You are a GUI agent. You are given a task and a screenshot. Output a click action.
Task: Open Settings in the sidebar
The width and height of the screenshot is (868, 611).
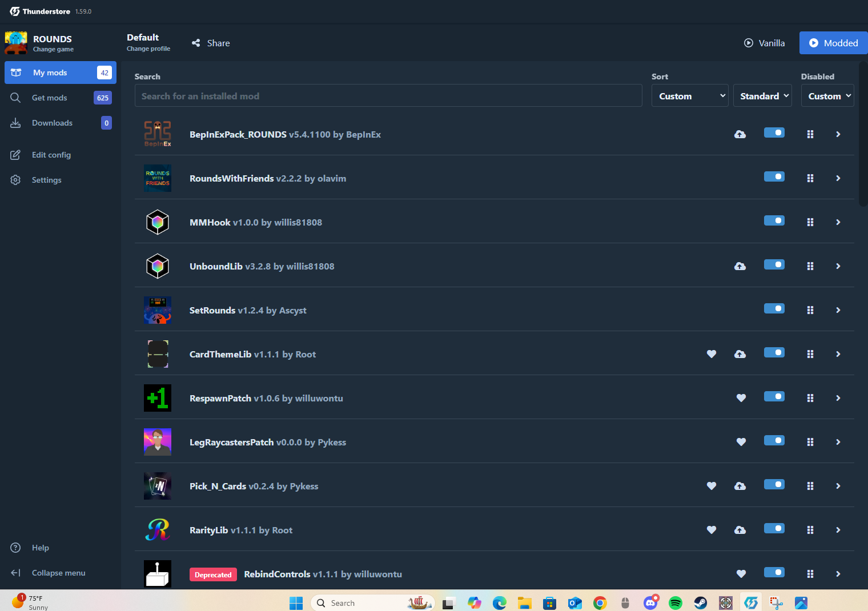(x=61, y=180)
